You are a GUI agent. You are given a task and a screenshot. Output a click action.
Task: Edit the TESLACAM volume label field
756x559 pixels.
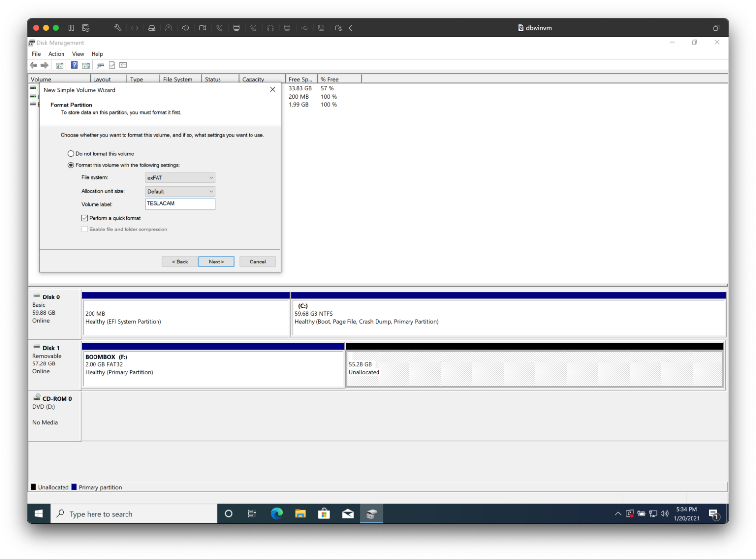point(180,204)
